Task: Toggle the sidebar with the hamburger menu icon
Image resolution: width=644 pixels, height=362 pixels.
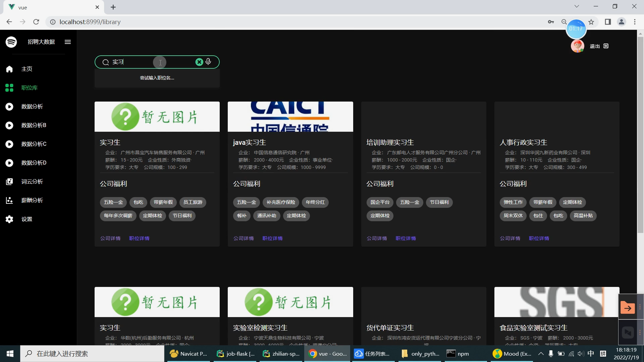Action: 68,42
